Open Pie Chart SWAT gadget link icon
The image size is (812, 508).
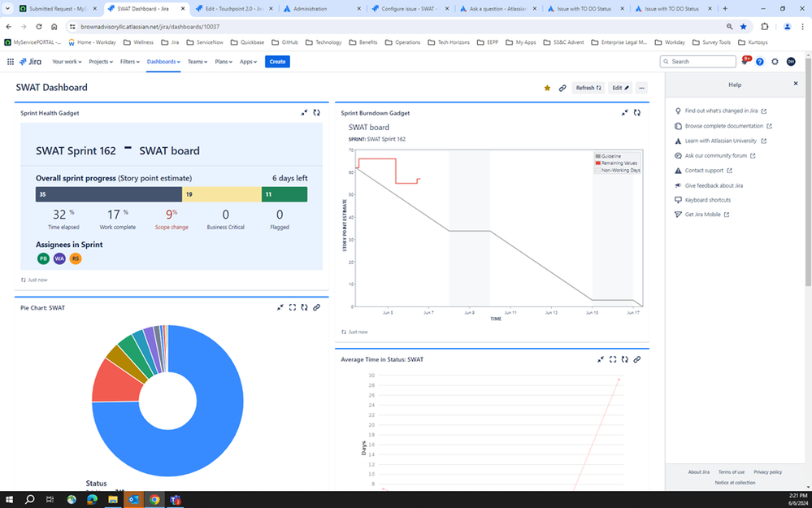click(316, 307)
